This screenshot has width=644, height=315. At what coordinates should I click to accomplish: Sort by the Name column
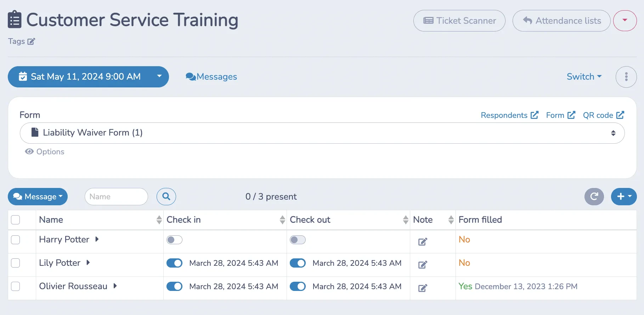click(x=159, y=220)
